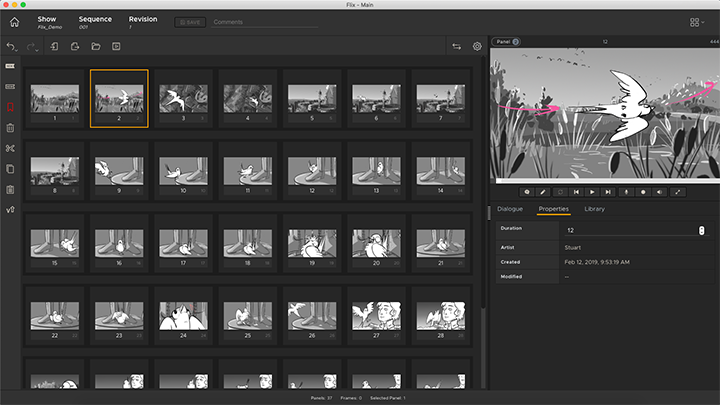
Task: Click the trash delete panel icon
Action: [10, 128]
